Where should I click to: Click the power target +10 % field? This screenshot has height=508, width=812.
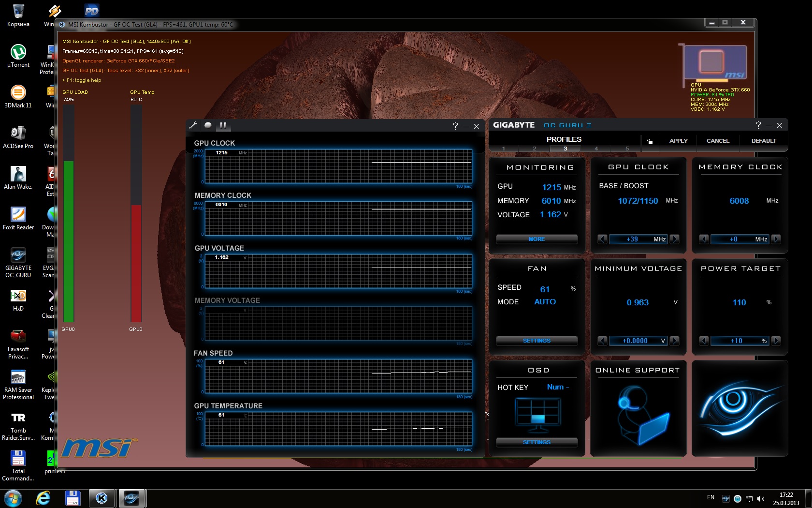[x=740, y=341]
